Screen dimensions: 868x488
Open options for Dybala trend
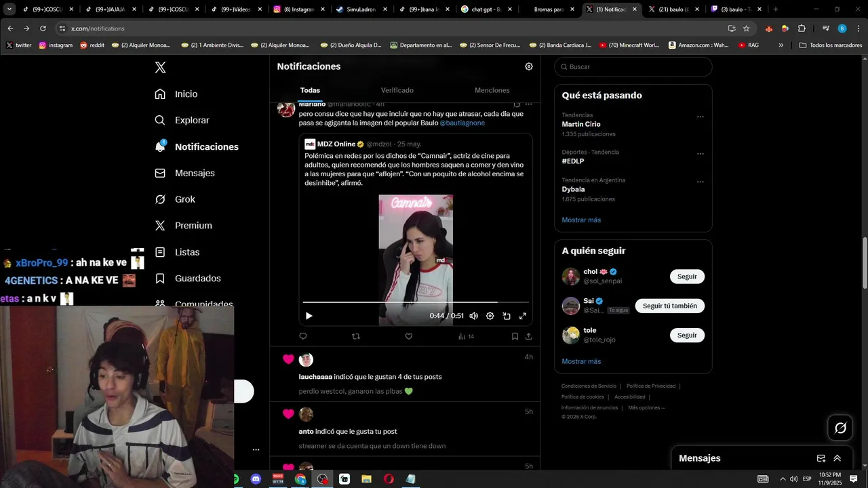point(701,182)
